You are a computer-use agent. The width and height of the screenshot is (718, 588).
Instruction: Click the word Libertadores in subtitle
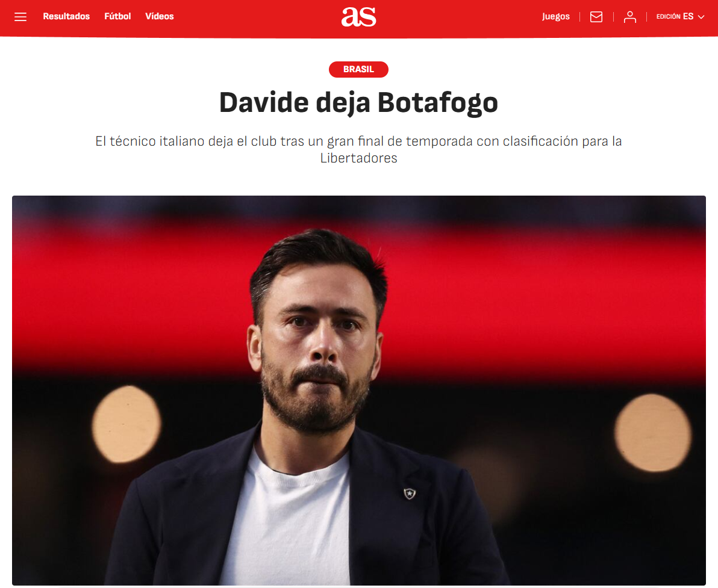358,158
